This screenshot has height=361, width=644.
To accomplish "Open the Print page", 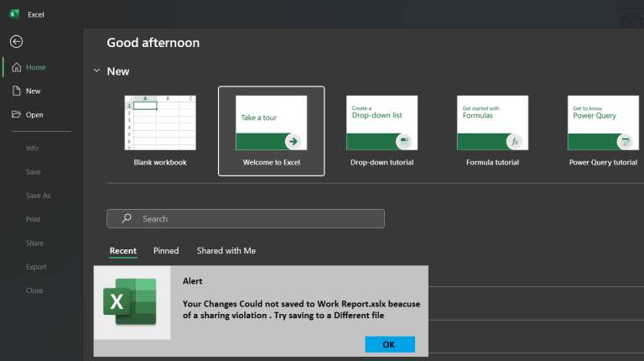I will [33, 220].
